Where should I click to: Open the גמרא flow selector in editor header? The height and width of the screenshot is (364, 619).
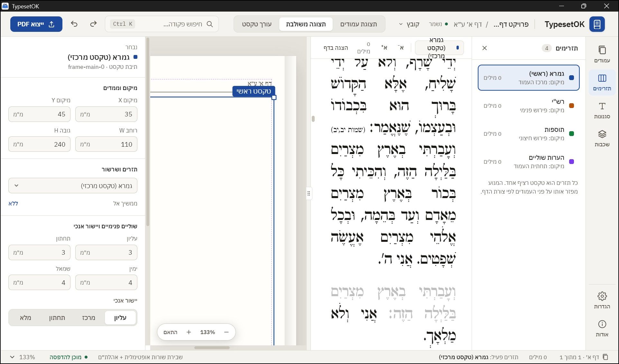coord(439,48)
